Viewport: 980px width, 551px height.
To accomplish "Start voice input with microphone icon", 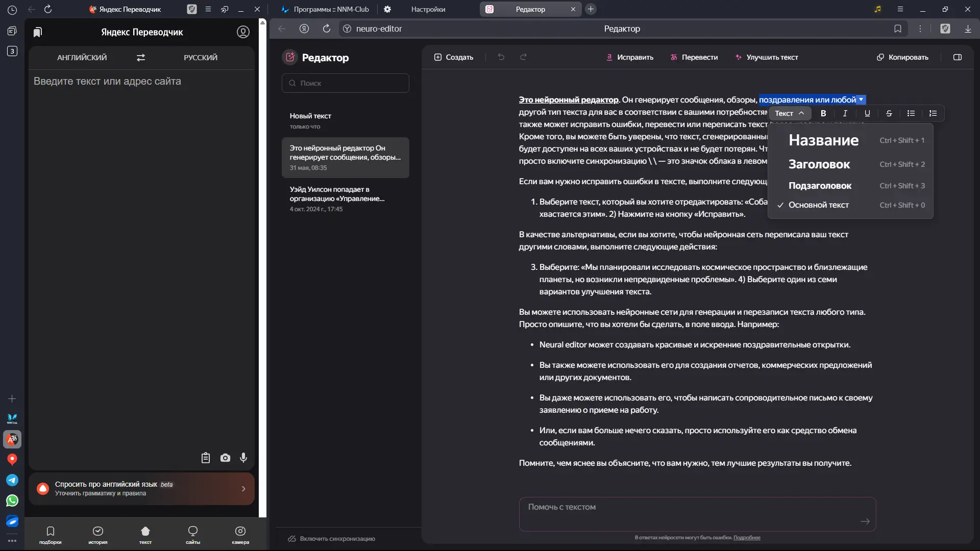I will [243, 458].
